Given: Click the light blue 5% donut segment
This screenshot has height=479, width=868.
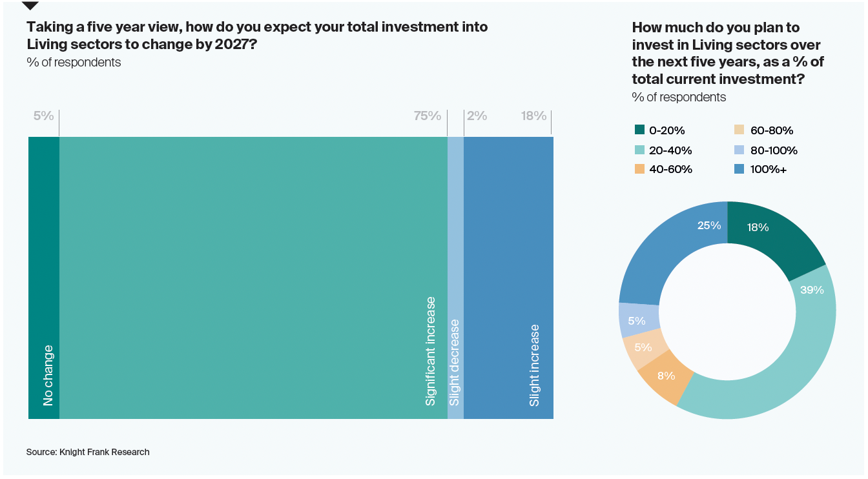Looking at the screenshot, I should (x=636, y=320).
